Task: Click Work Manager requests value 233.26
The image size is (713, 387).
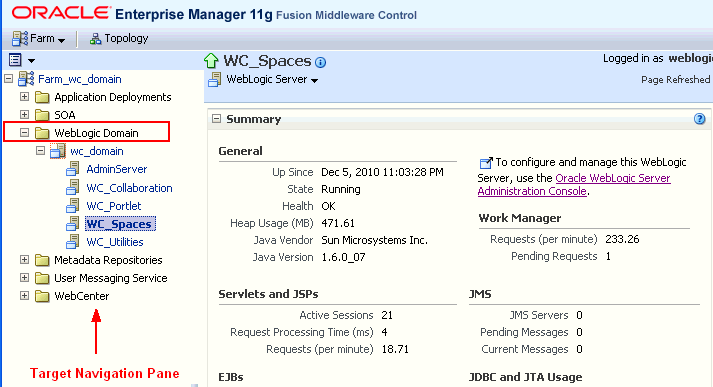Action: coord(622,239)
